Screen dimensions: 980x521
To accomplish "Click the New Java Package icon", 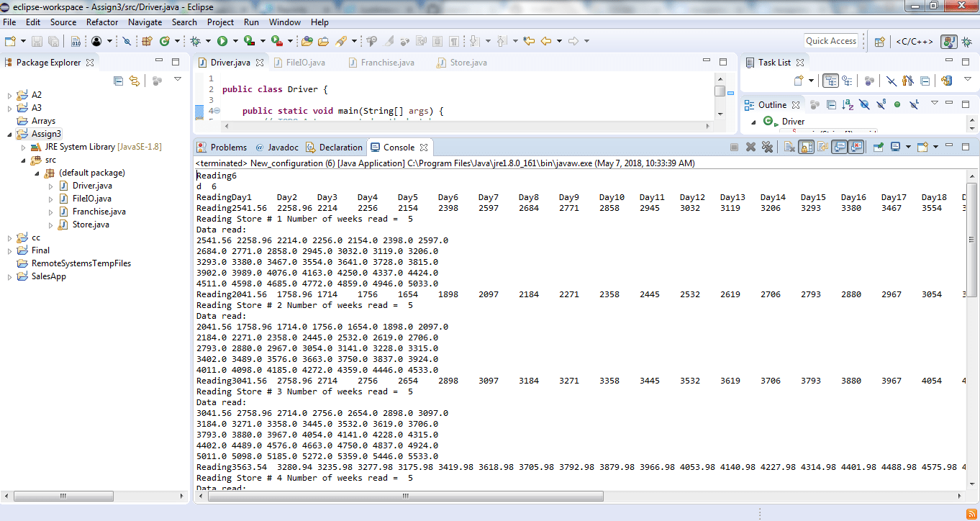I will point(147,41).
